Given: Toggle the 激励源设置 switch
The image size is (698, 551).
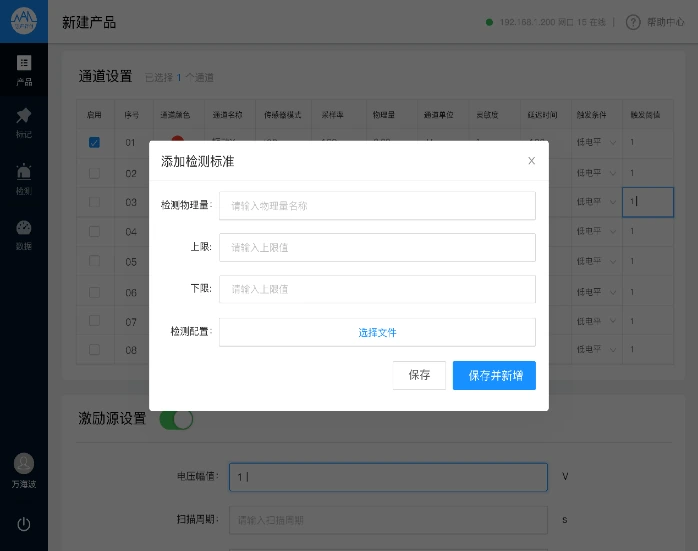Looking at the screenshot, I should 176,419.
